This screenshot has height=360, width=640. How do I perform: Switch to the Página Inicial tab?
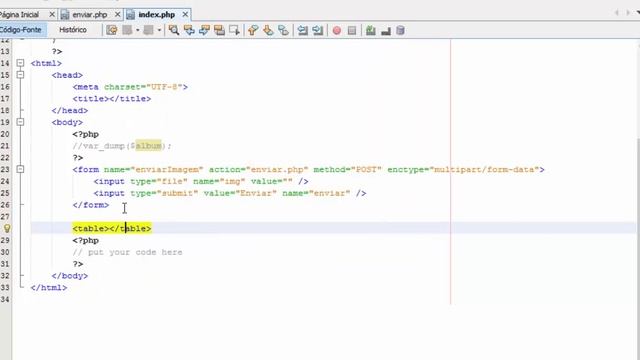click(x=19, y=15)
